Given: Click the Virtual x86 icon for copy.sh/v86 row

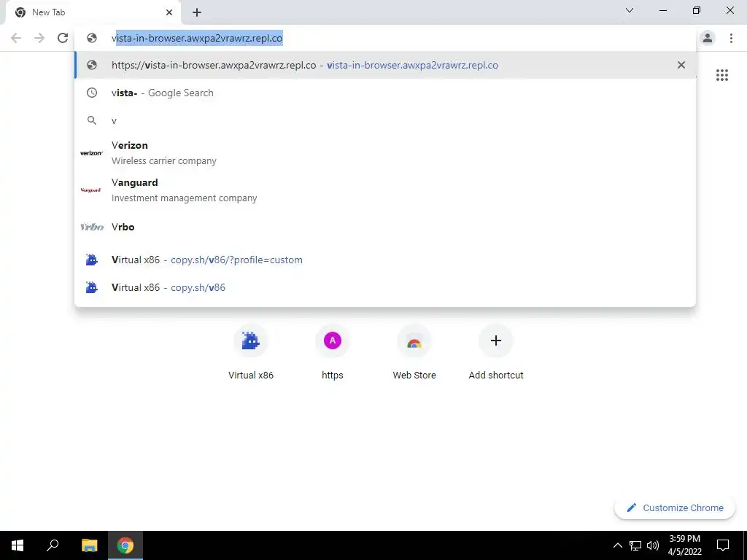Looking at the screenshot, I should click(91, 287).
